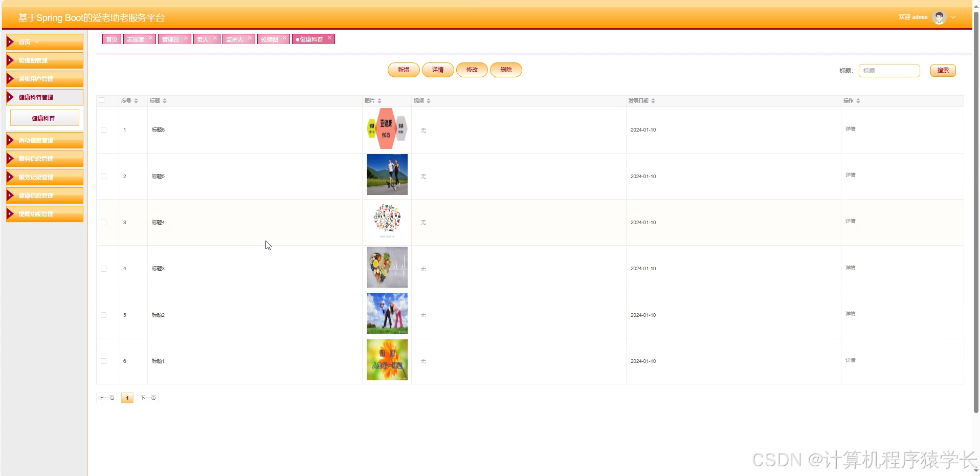
Task: Check the row checkbox for 标题1
Action: [x=104, y=361]
